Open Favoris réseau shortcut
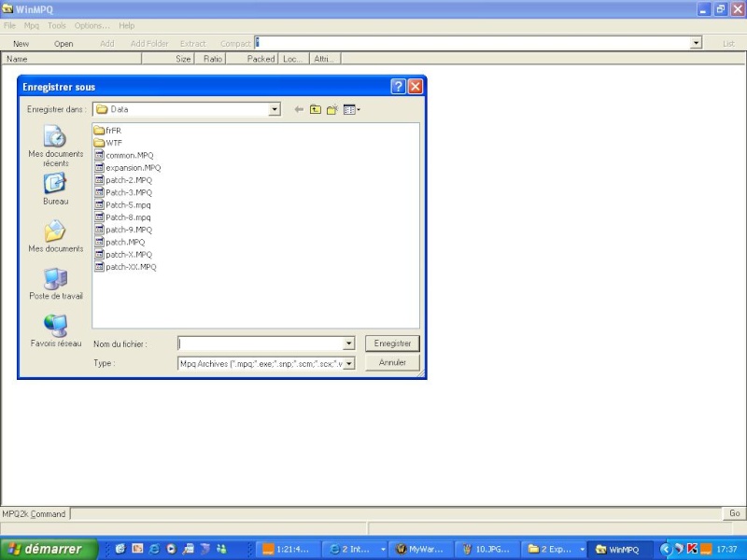This screenshot has height=560, width=747. (x=56, y=331)
